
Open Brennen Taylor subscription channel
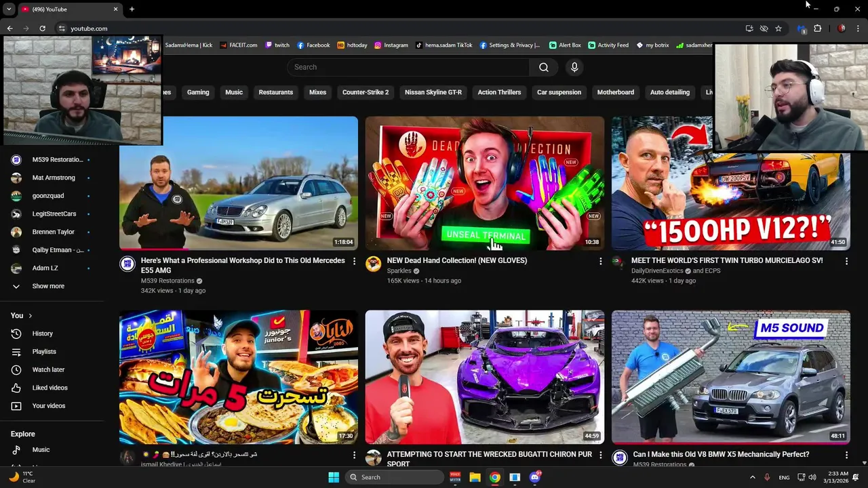(52, 232)
